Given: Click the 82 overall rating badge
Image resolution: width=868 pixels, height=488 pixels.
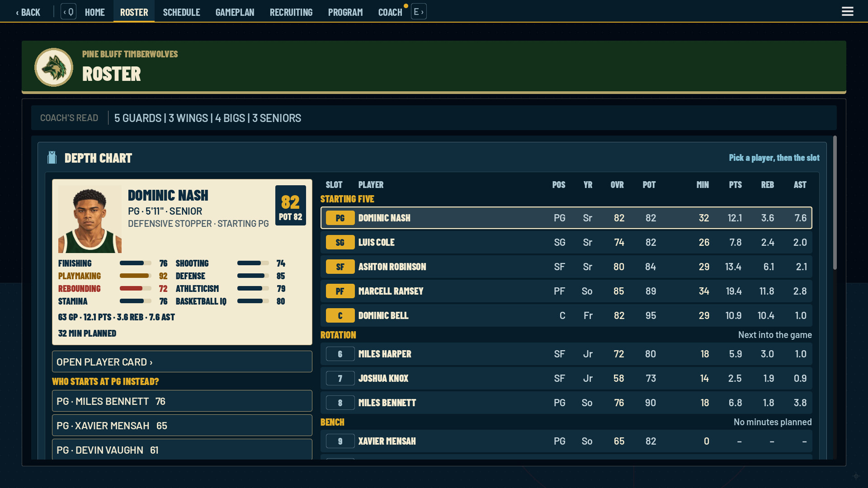Looking at the screenshot, I should pos(291,206).
